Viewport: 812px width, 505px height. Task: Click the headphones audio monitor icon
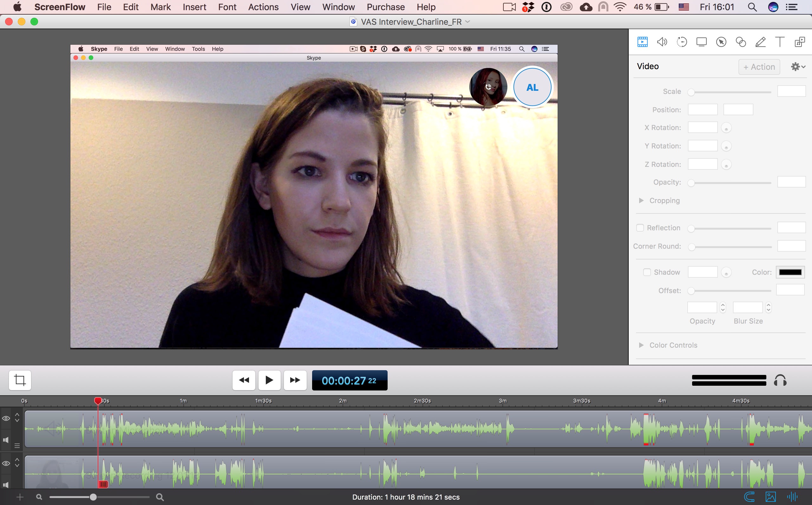(780, 380)
